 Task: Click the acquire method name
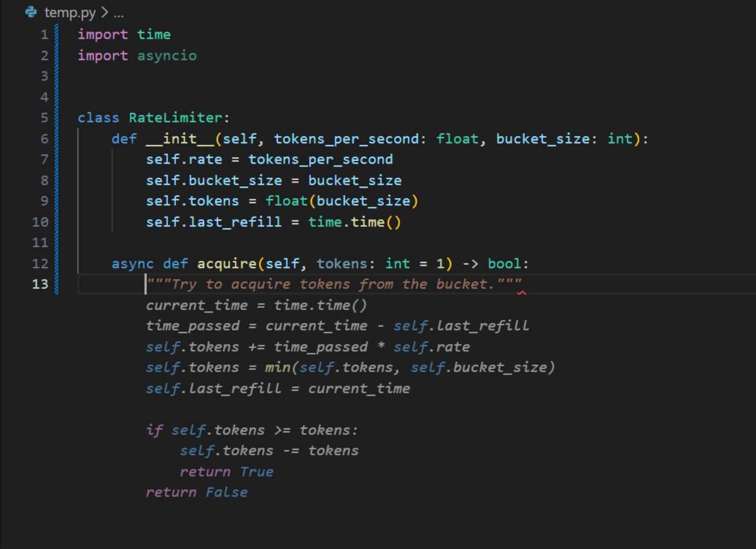point(227,263)
